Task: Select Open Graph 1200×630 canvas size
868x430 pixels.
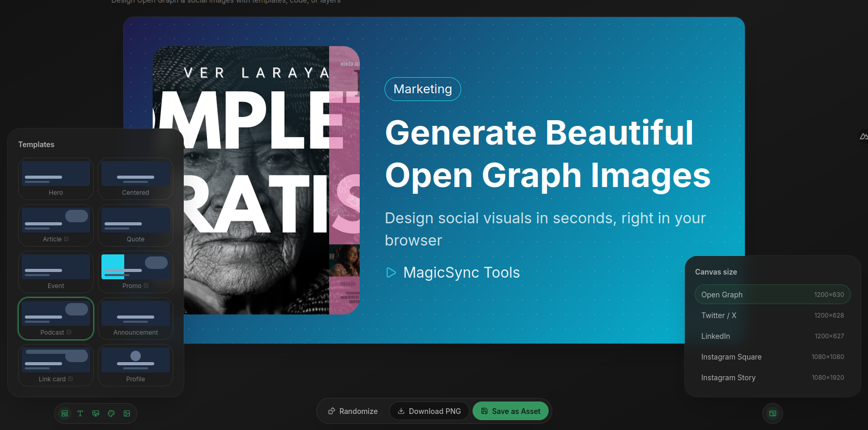Action: tap(773, 294)
